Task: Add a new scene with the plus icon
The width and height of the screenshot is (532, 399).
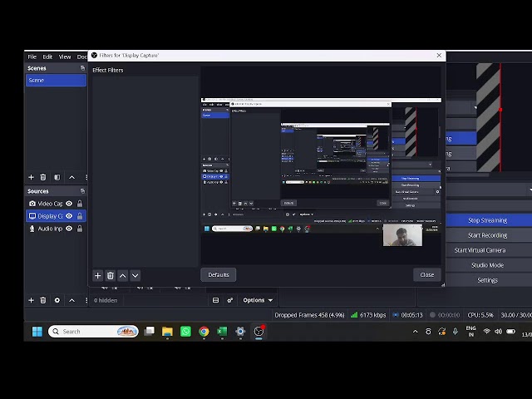Action: point(32,177)
